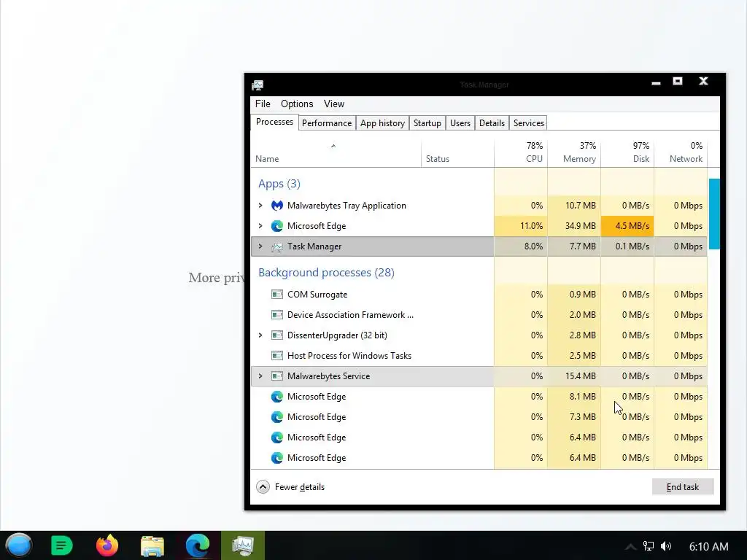This screenshot has width=747, height=560.
Task: Click the process list vertical scrollbar thumb
Action: [x=714, y=214]
